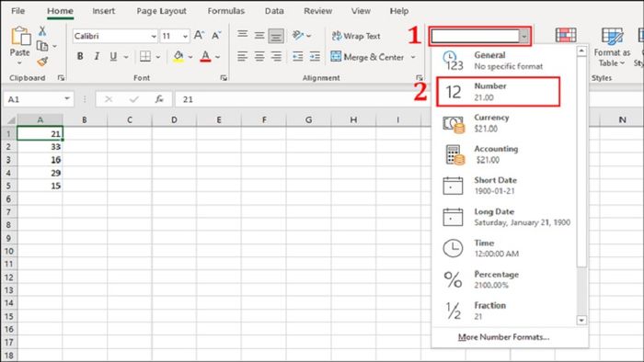Apply the borders icon
644x362 pixels.
(145, 56)
